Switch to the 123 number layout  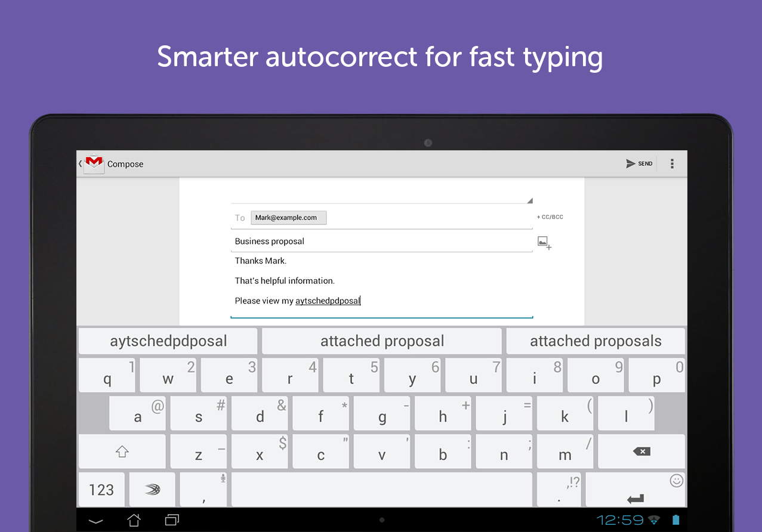point(101,489)
